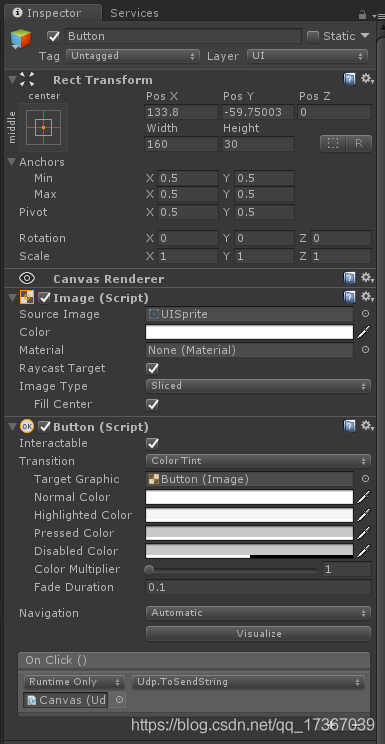Screen dimensions: 385x744
Task: Click the Visualize navigation button
Action: 258,633
